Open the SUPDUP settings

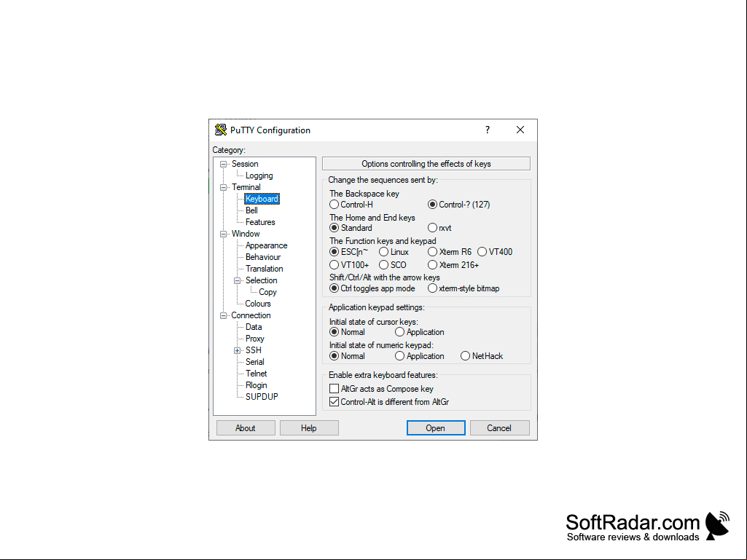tap(262, 397)
